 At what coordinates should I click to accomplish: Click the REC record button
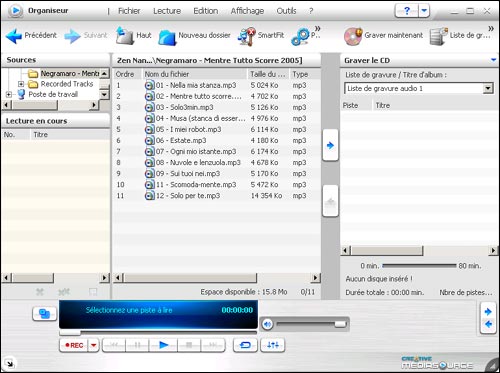pos(74,345)
